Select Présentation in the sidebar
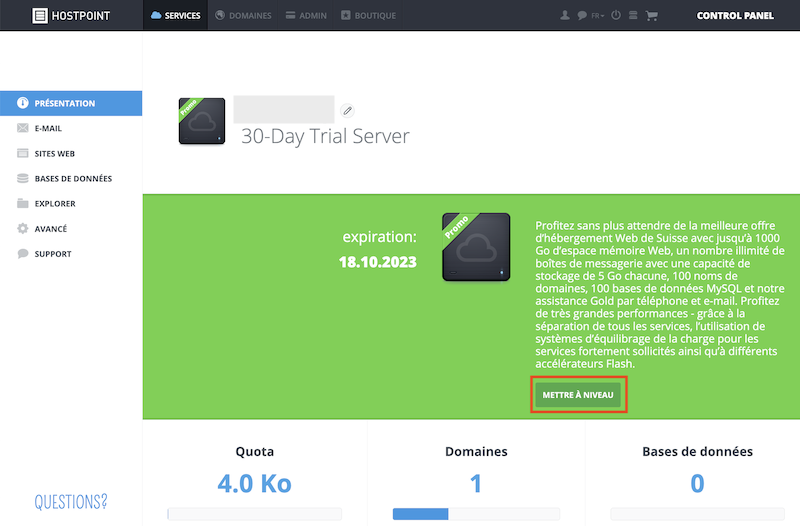The height and width of the screenshot is (526, 800). (71, 103)
